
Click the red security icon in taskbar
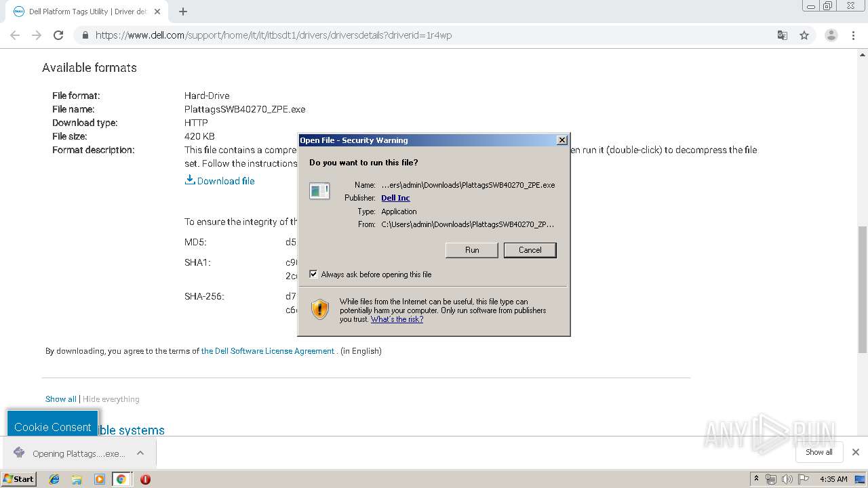click(145, 479)
